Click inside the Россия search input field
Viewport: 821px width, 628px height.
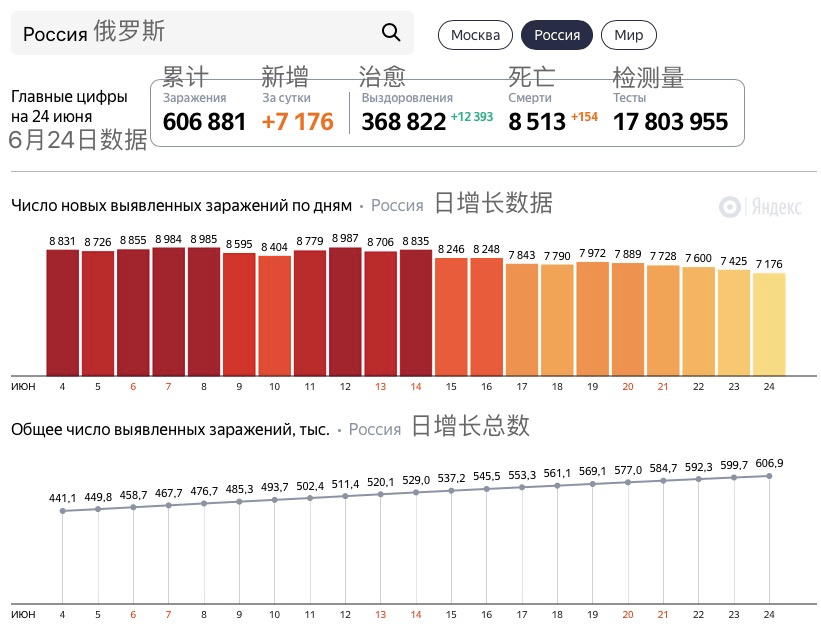(150, 33)
